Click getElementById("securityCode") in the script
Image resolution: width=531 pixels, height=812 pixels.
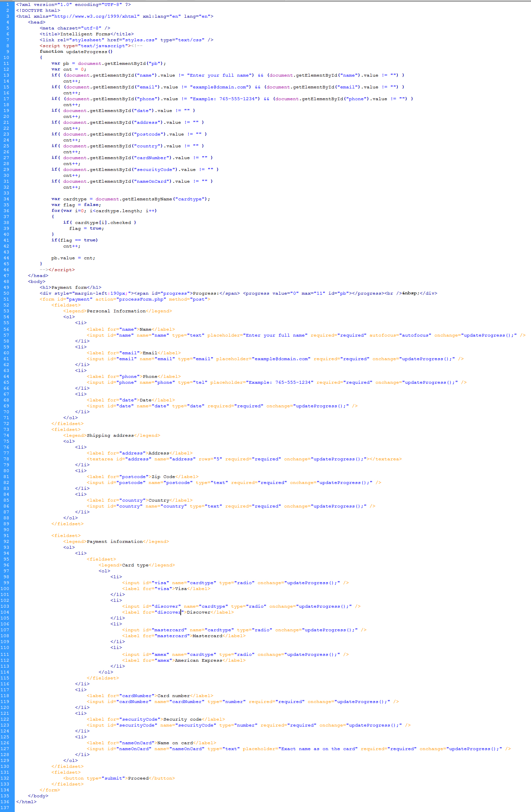(x=134, y=170)
